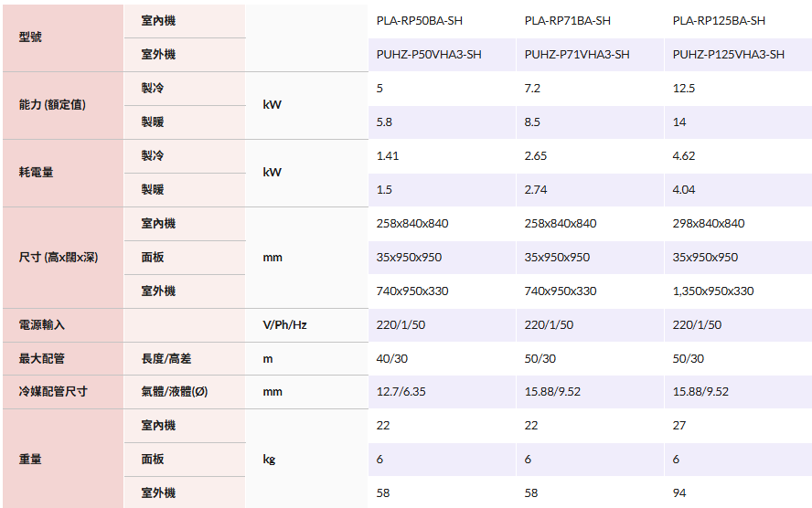
Task: Click the 最大配管 row header
Action: [63, 358]
